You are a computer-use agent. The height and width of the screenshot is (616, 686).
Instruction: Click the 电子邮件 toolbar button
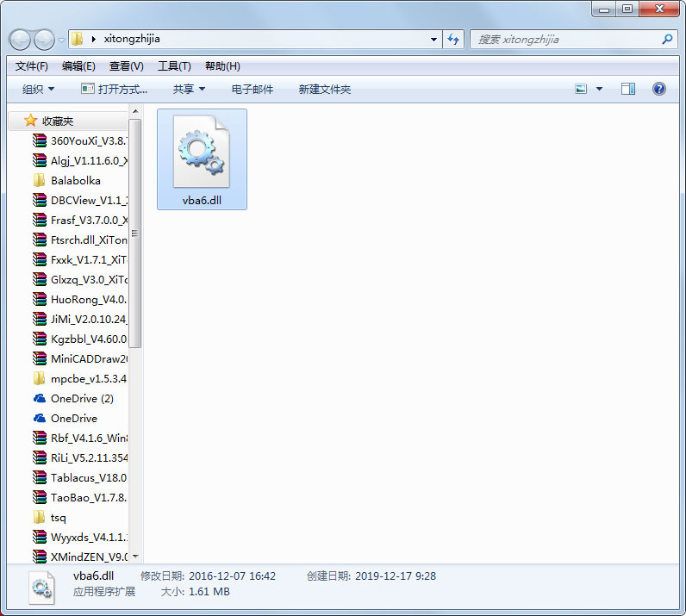click(253, 89)
